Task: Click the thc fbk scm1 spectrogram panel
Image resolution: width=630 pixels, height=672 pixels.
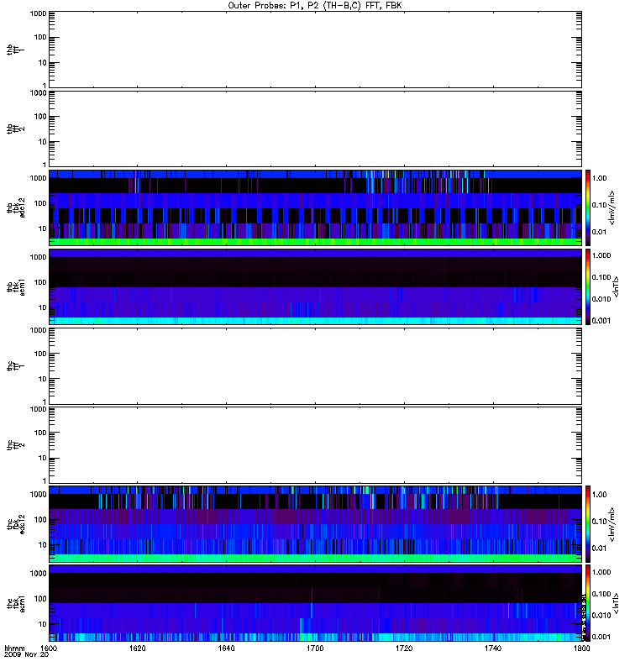Action: coord(315,603)
